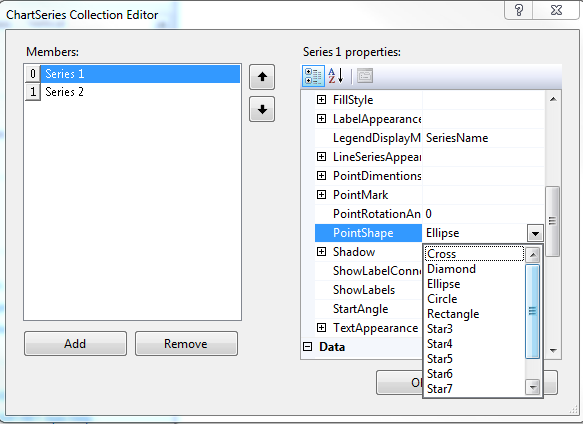Expand the PointMark property node

[321, 195]
